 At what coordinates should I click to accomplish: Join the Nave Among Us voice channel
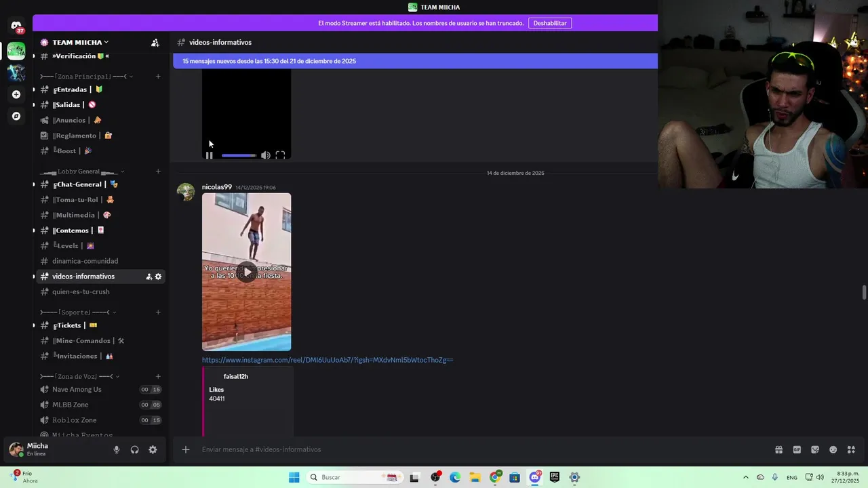tap(100, 390)
